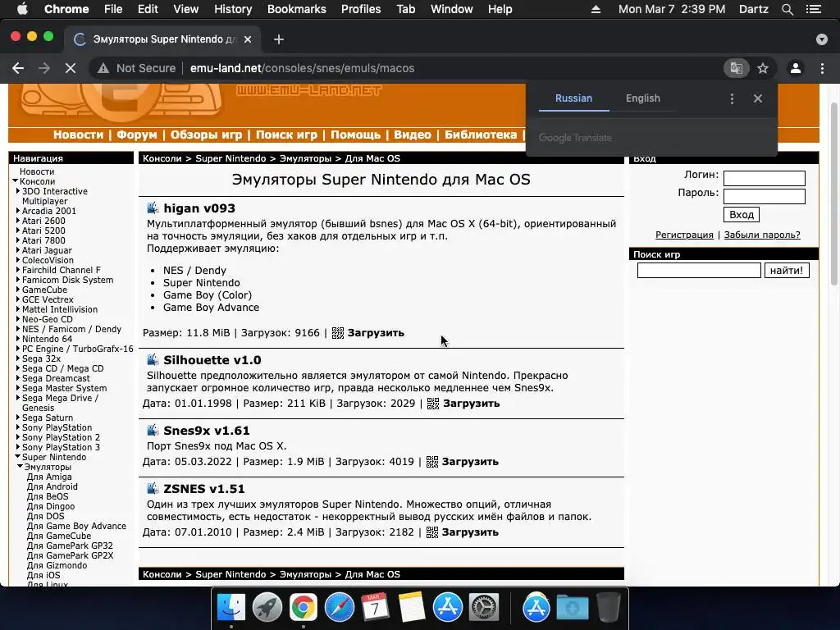Open the Форум navigation item
The width and height of the screenshot is (840, 630).
click(137, 135)
